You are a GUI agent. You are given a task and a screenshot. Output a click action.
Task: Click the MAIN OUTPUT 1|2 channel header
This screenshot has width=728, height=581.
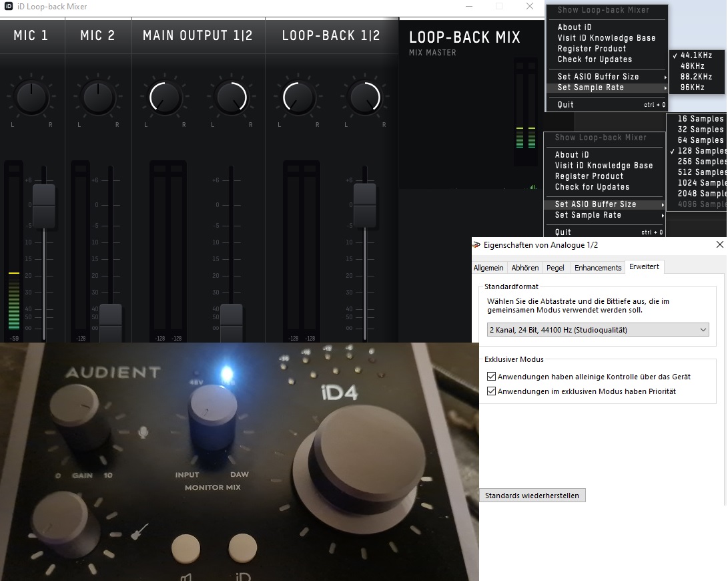point(198,36)
